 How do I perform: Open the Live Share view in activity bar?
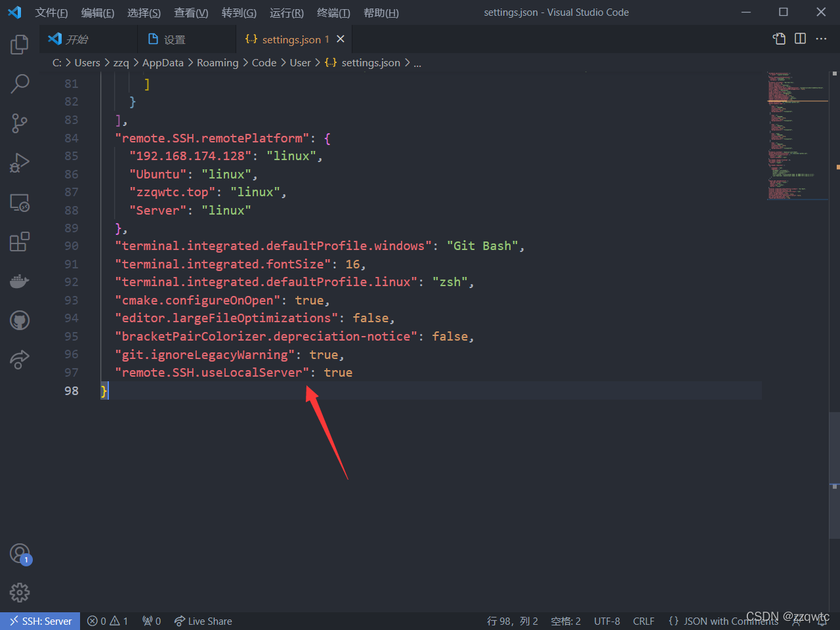tap(20, 360)
